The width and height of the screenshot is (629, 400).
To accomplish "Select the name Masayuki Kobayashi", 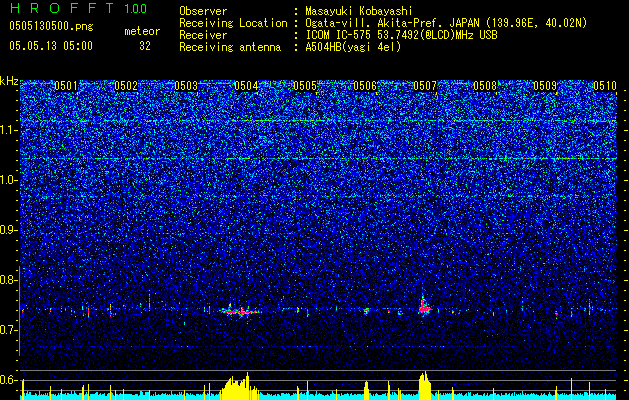I will click(x=358, y=11).
